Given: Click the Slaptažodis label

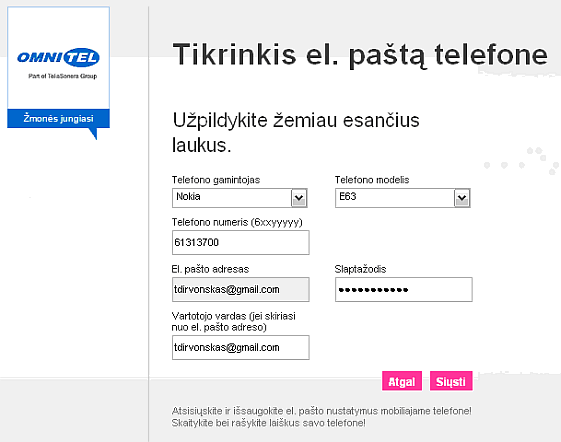Looking at the screenshot, I should pyautogui.click(x=360, y=269).
